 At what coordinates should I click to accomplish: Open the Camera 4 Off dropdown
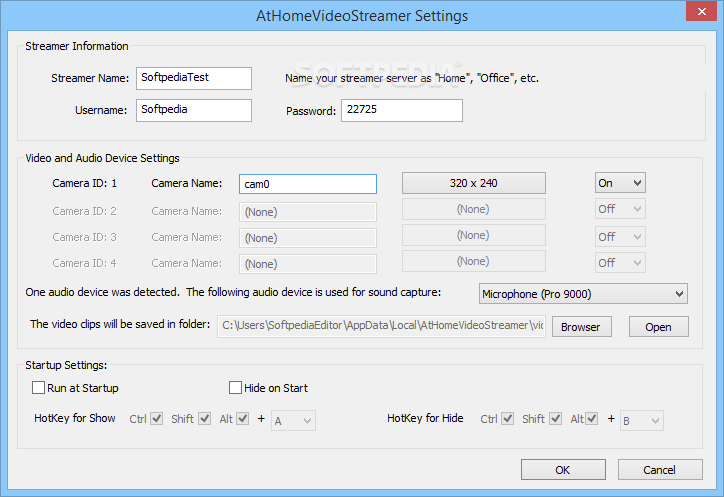(620, 263)
